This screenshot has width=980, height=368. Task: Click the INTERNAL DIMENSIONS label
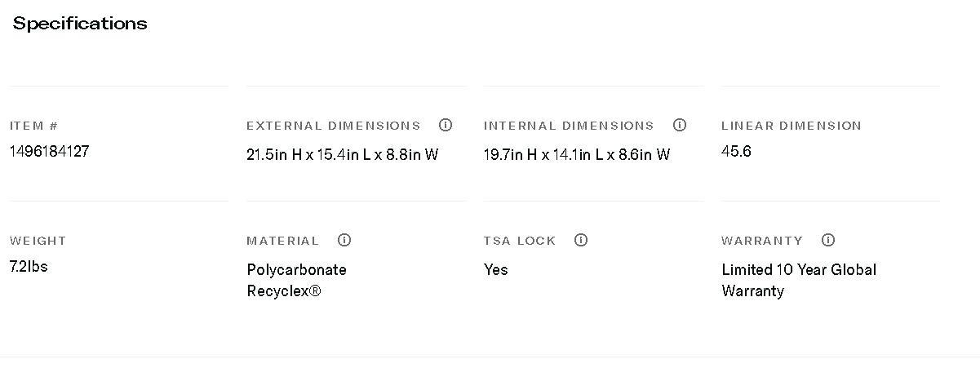(569, 126)
